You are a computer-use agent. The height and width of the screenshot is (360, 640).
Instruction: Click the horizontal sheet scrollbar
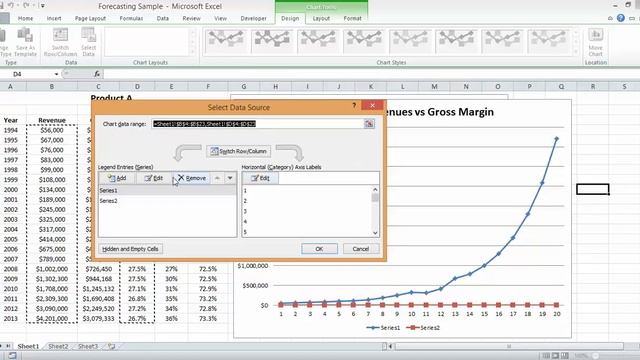509,346
